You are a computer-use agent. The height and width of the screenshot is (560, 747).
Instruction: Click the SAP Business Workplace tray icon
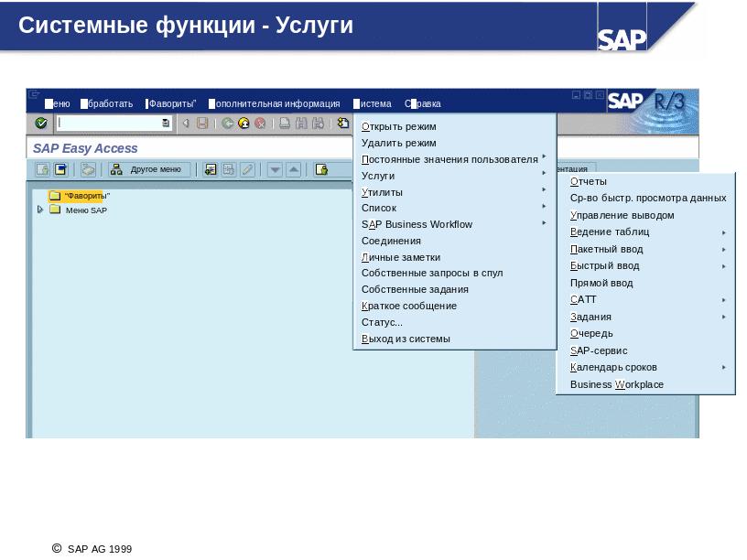pyautogui.click(x=88, y=169)
